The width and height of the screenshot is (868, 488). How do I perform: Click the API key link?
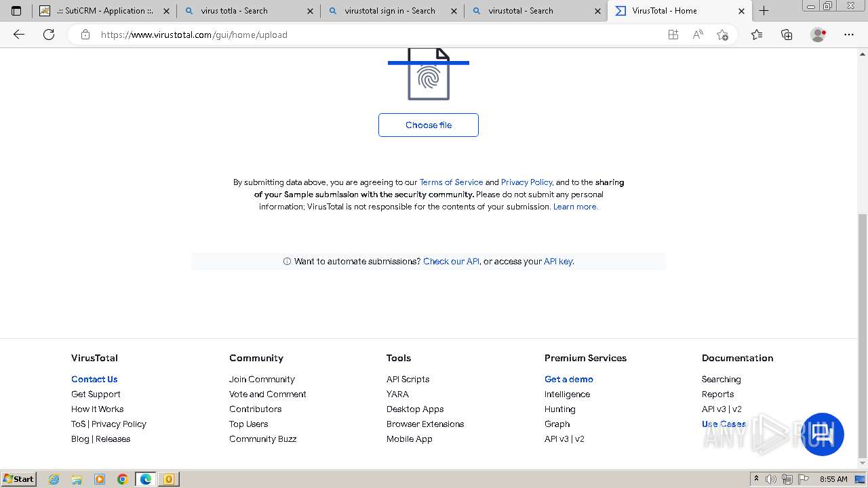[558, 261]
